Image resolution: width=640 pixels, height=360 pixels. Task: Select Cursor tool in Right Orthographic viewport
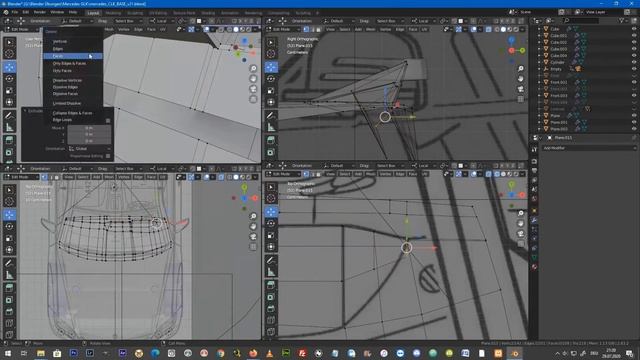tap(271, 53)
